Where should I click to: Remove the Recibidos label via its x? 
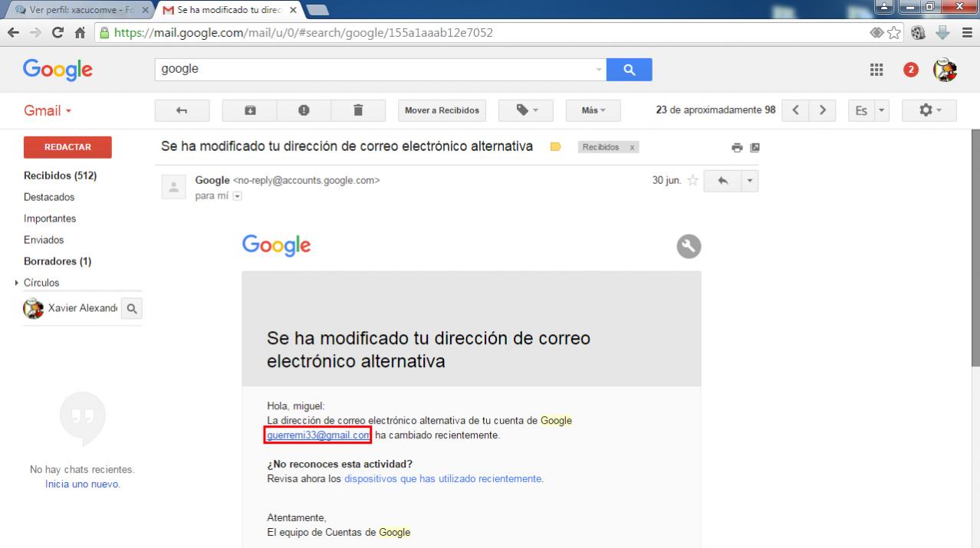(631, 148)
